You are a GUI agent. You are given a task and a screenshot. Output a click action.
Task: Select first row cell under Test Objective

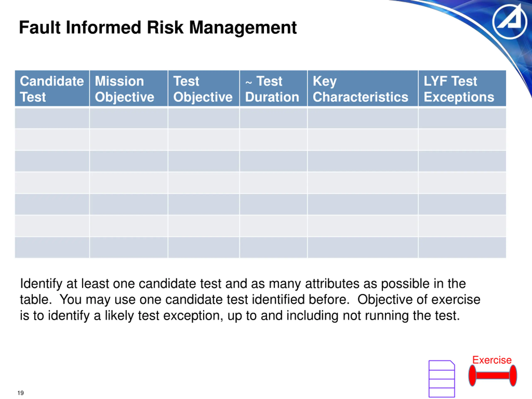pos(204,118)
